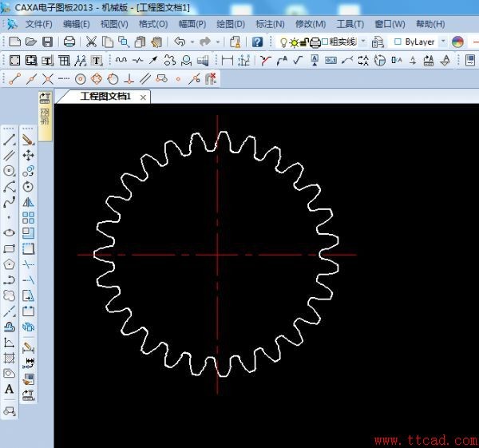Select the Line drawing tool
Image resolution: width=479 pixels, height=448 pixels.
[10, 141]
